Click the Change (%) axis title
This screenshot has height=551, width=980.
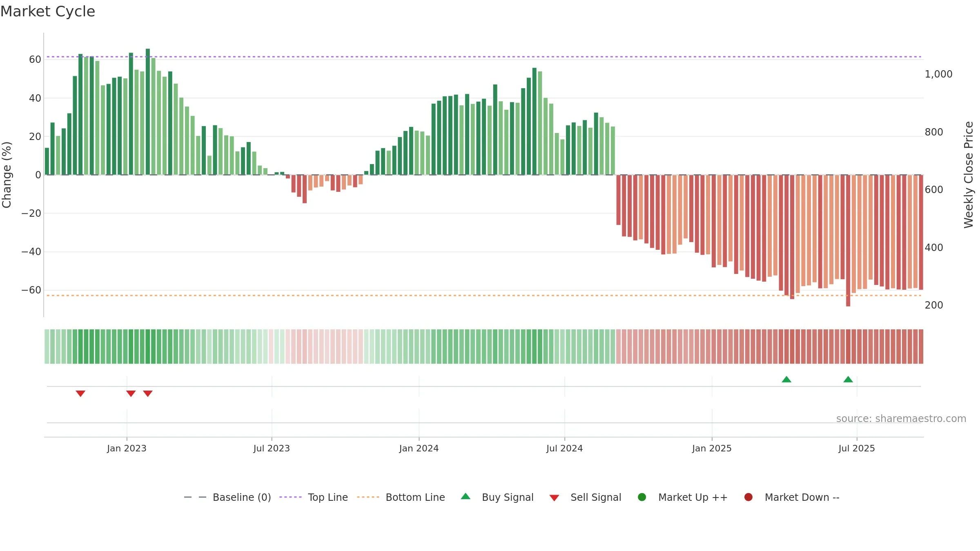coord(7,175)
